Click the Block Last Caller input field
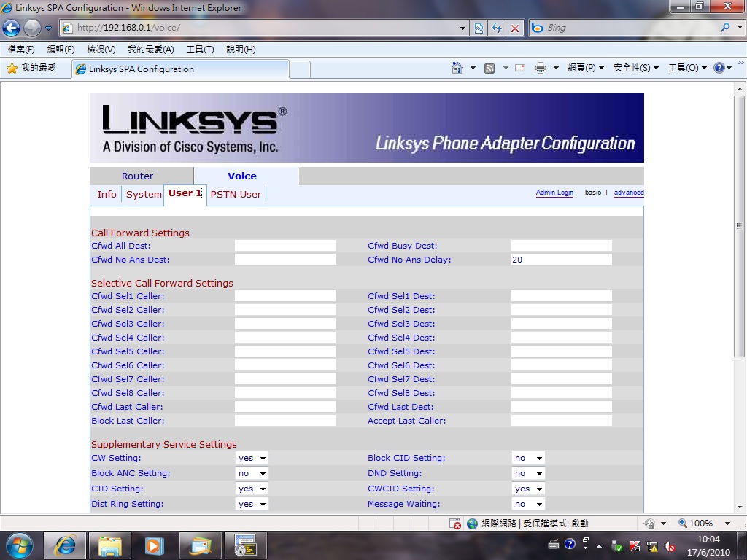Image resolution: width=747 pixels, height=560 pixels. [x=285, y=421]
